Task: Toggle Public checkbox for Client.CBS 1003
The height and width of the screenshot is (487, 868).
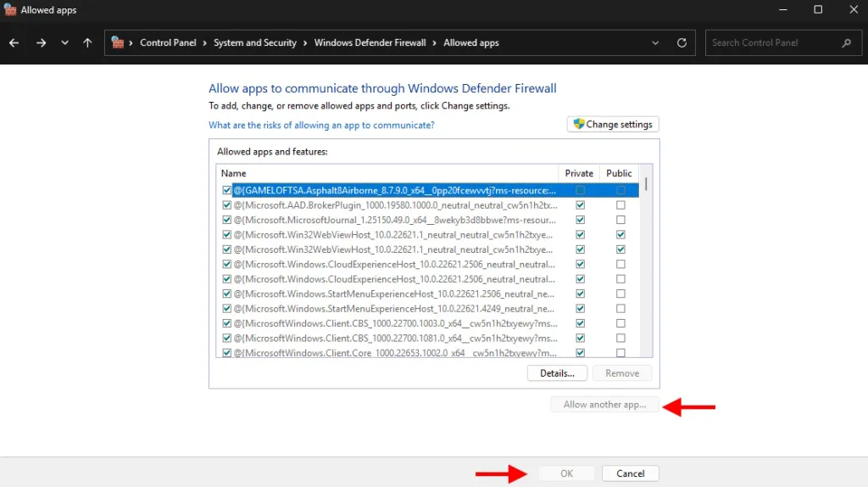Action: point(620,323)
